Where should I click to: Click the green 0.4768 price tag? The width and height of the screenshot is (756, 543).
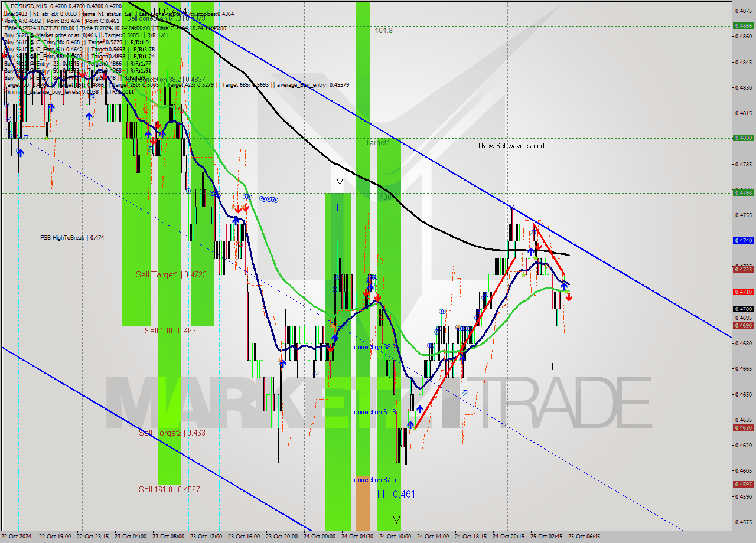pos(743,192)
